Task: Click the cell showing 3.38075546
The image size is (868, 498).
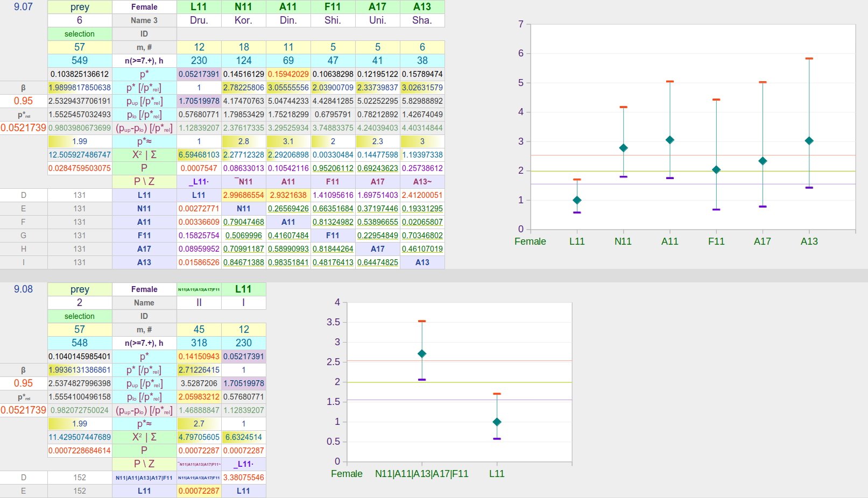Action: pos(243,478)
